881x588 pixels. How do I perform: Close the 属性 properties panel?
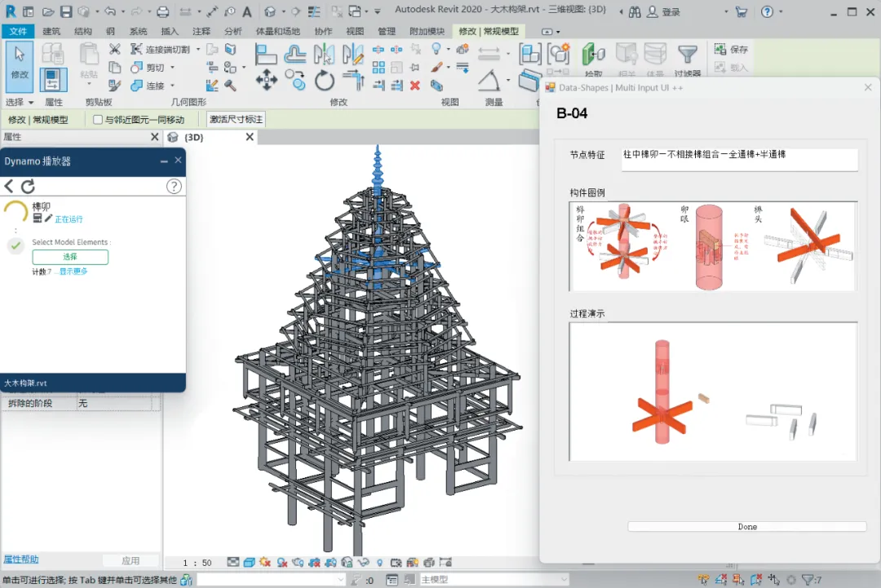click(155, 137)
